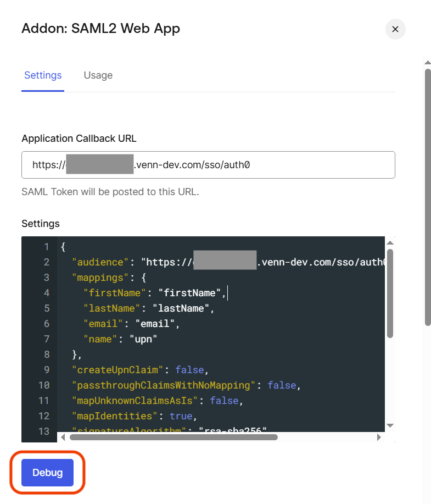431x504 pixels.
Task: Click the "firstName" key on line 4
Action: tap(115, 293)
